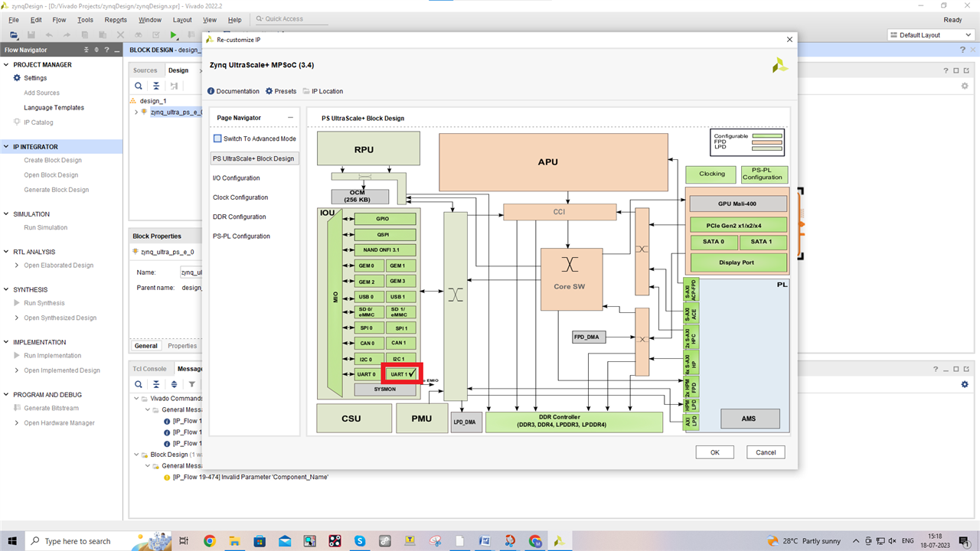The width and height of the screenshot is (980, 551).
Task: Toggle the GPIO peripheral block
Action: (385, 219)
